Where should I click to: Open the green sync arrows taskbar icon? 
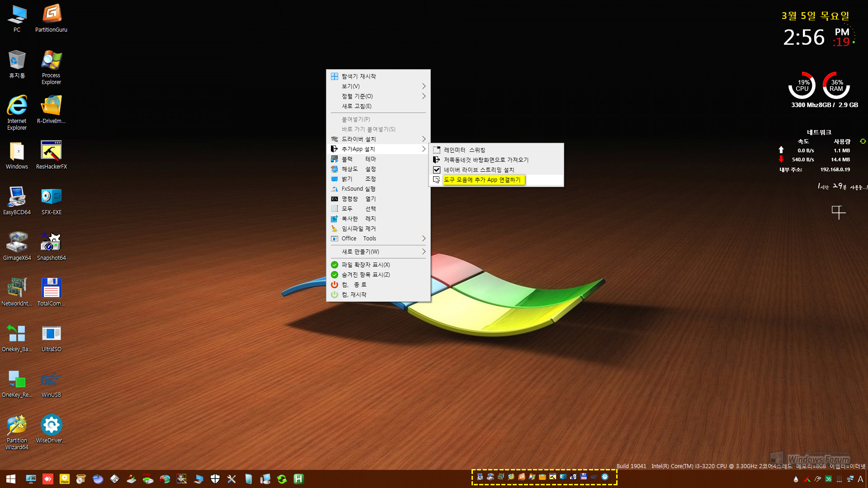point(282,479)
